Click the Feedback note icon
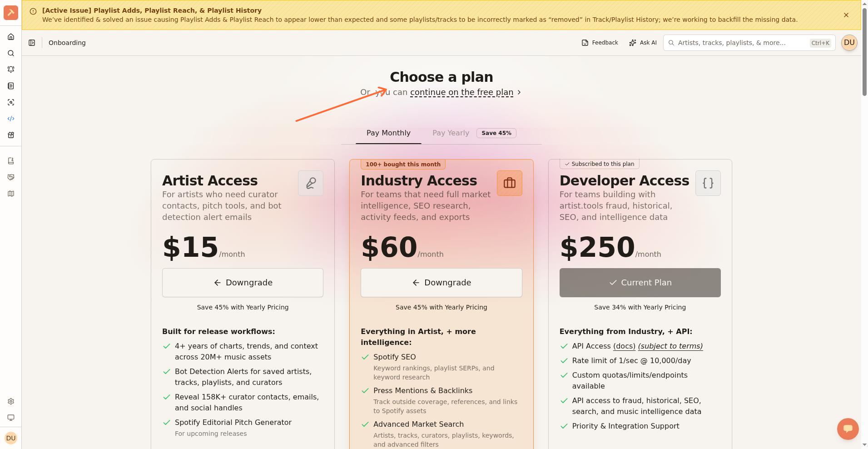This screenshot has width=868, height=449. (x=585, y=43)
